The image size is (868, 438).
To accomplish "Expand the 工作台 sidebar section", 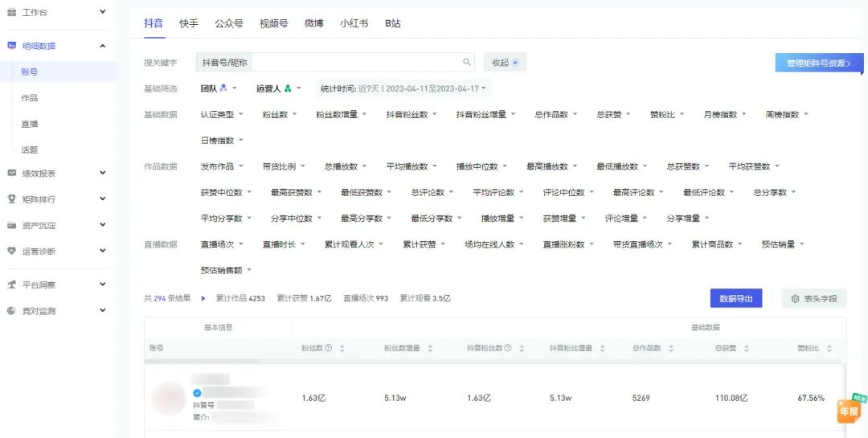I will coord(102,11).
